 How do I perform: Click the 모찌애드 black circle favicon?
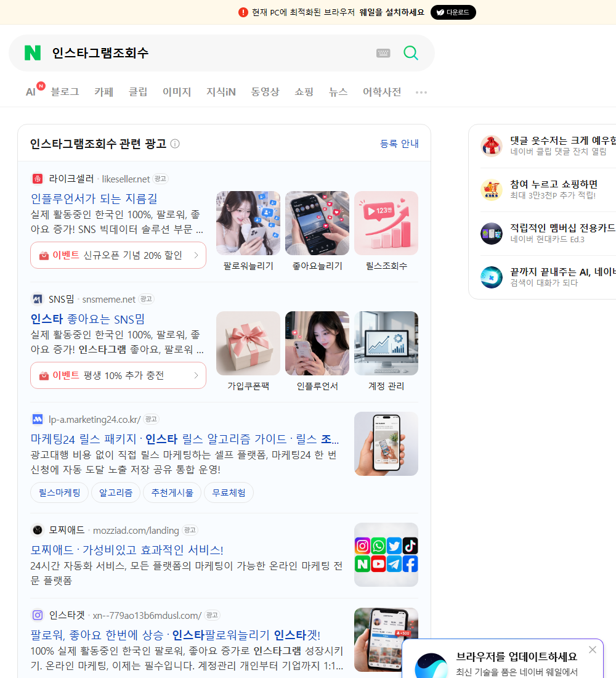tap(38, 529)
